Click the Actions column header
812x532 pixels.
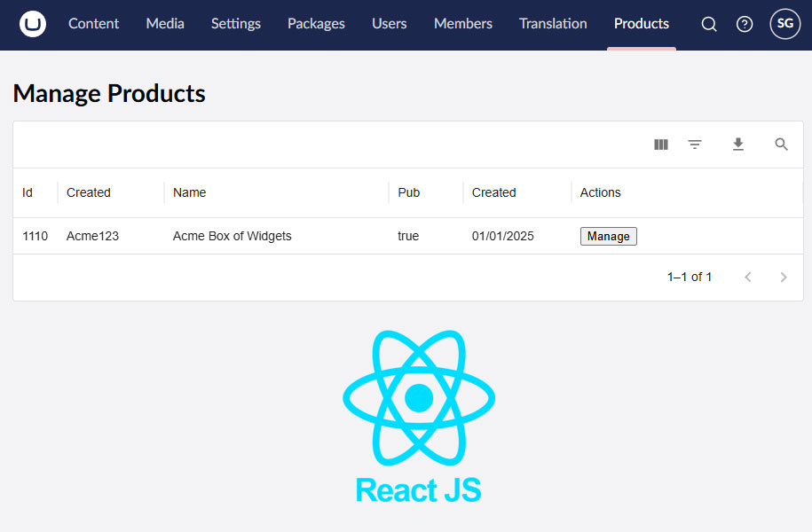click(600, 192)
